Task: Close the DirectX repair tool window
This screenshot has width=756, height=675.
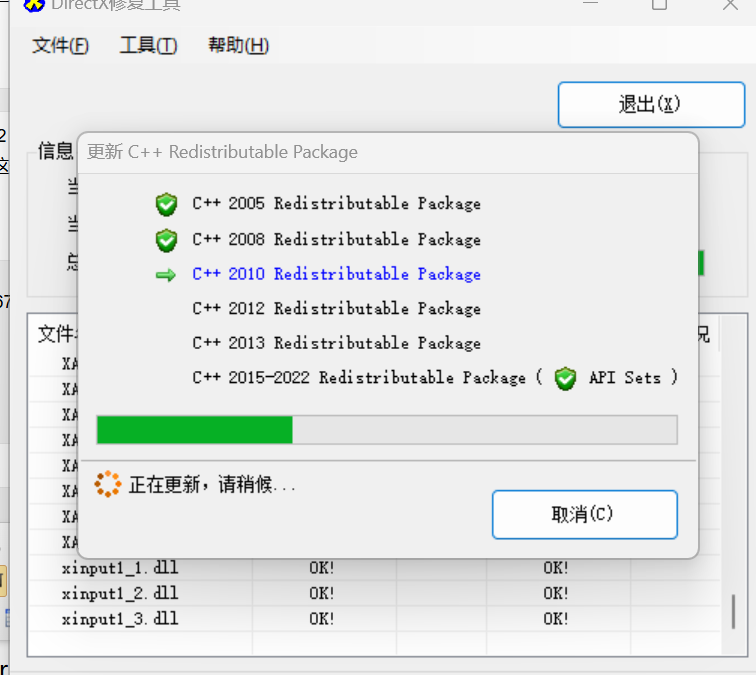Action: tap(730, 5)
